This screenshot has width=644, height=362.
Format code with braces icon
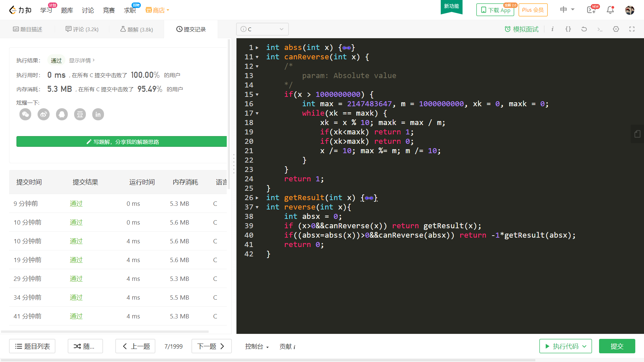568,29
